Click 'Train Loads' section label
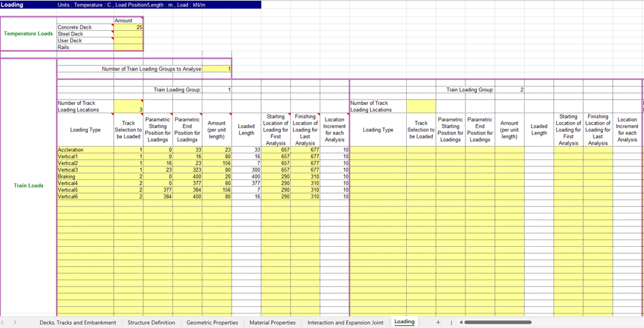Image resolution: width=644 pixels, height=328 pixels. point(29,185)
